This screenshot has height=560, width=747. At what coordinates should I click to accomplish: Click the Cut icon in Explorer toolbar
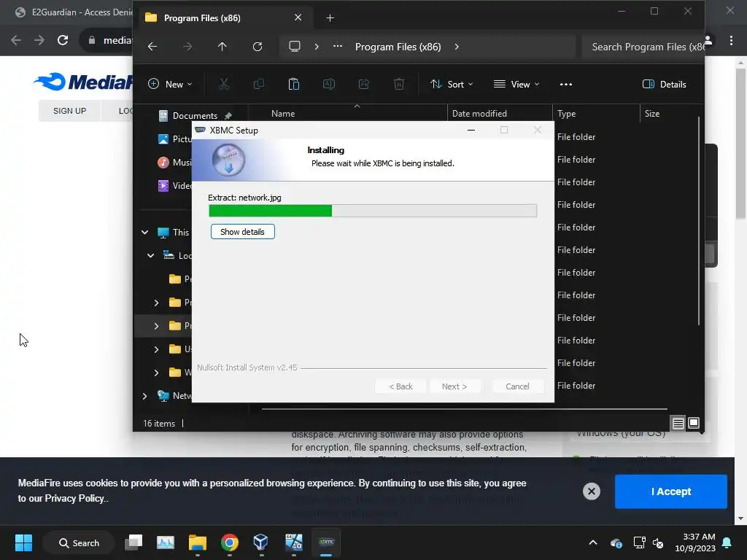tap(224, 85)
